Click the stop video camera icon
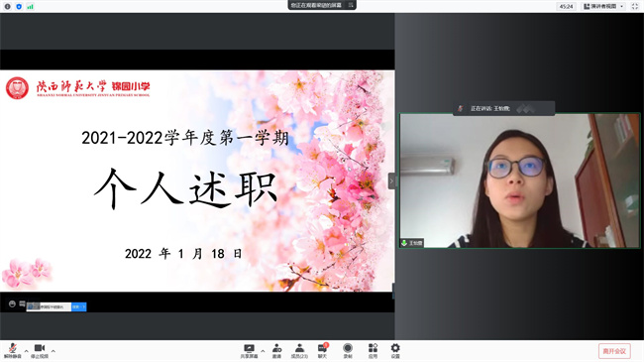 click(x=40, y=348)
